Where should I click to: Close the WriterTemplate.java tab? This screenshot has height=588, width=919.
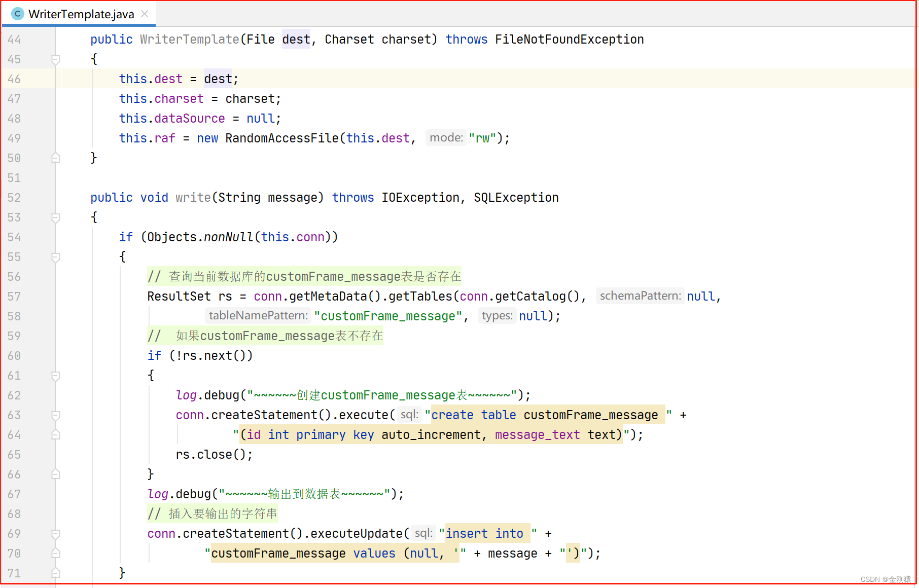click(x=145, y=14)
